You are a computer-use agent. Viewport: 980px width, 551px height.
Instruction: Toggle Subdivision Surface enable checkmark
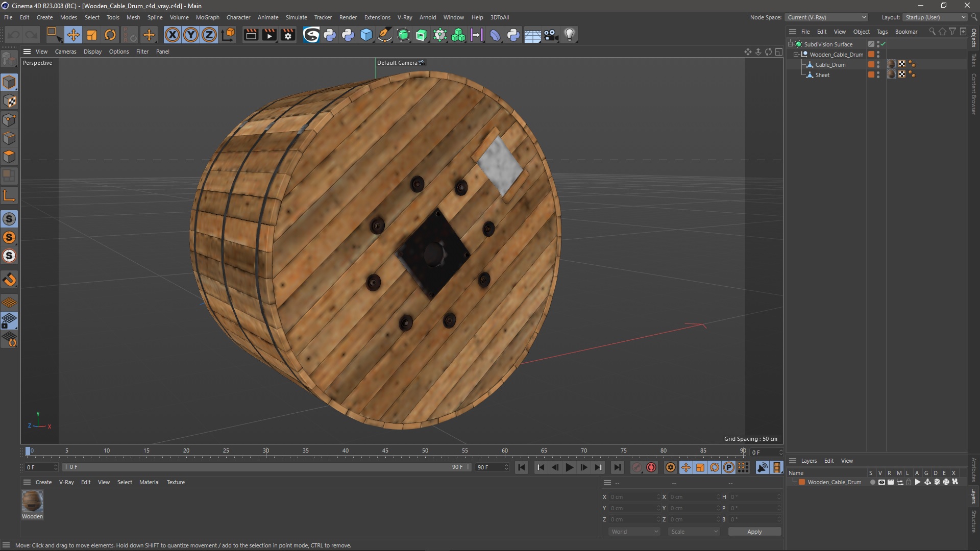point(883,44)
